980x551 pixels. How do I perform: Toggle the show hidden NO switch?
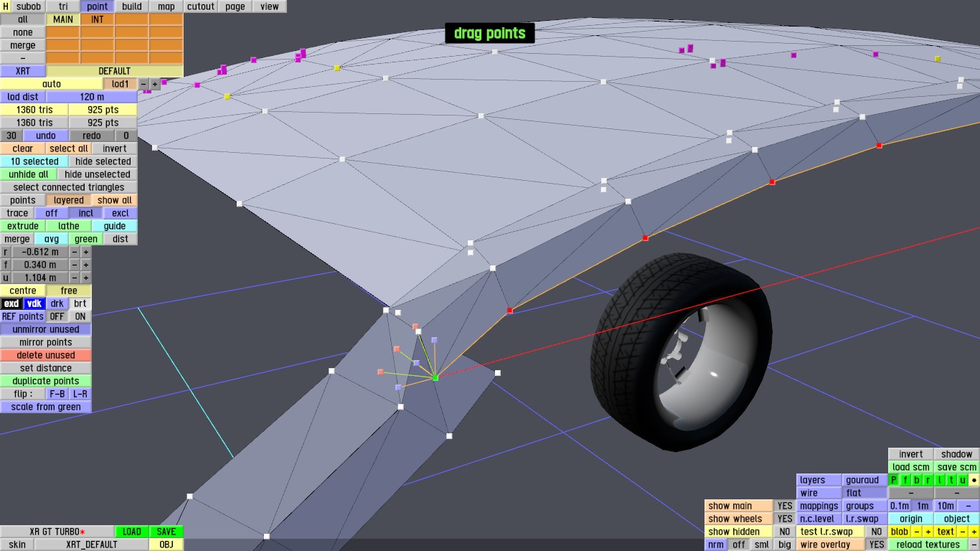pos(785,532)
